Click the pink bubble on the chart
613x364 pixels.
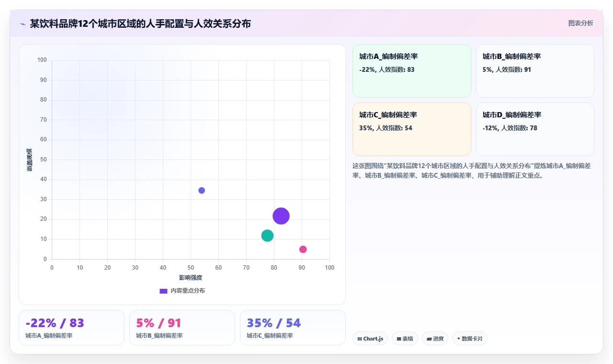[x=303, y=249]
